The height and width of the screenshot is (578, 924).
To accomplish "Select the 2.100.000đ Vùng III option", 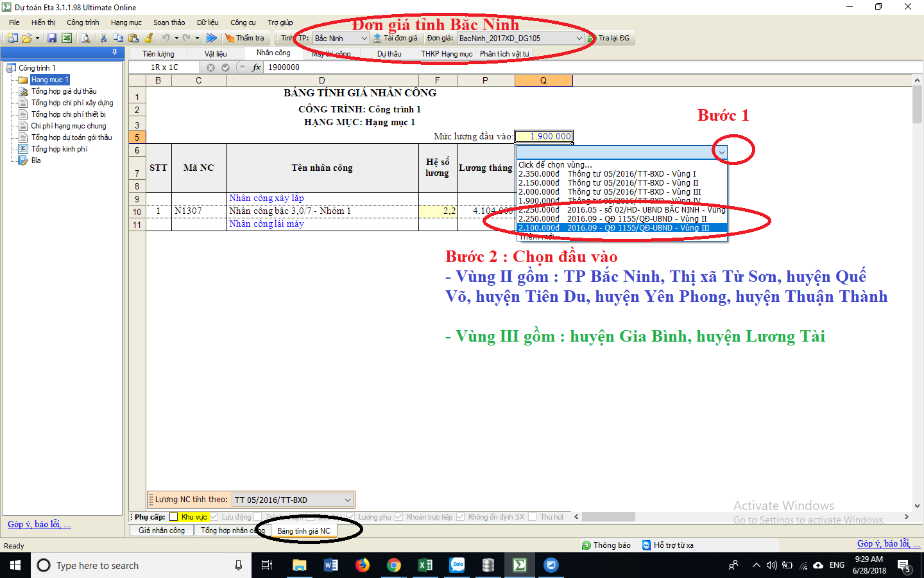I will [621, 228].
